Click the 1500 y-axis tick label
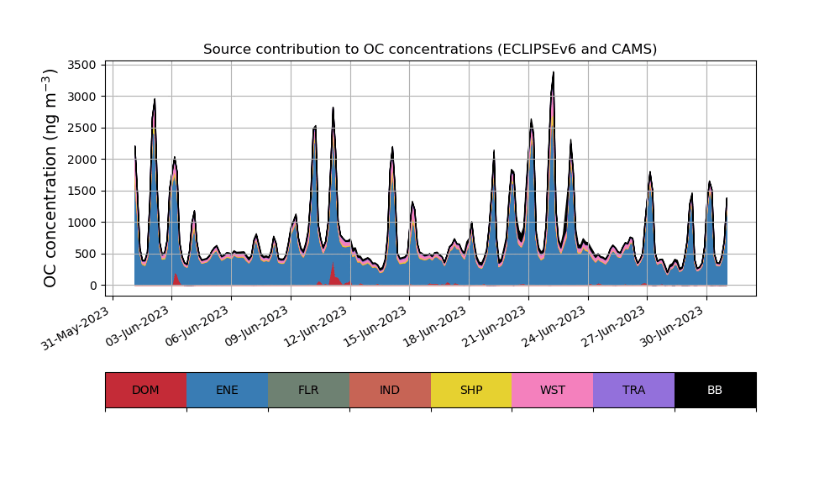Screen dimensions: 840x504 coord(82,191)
